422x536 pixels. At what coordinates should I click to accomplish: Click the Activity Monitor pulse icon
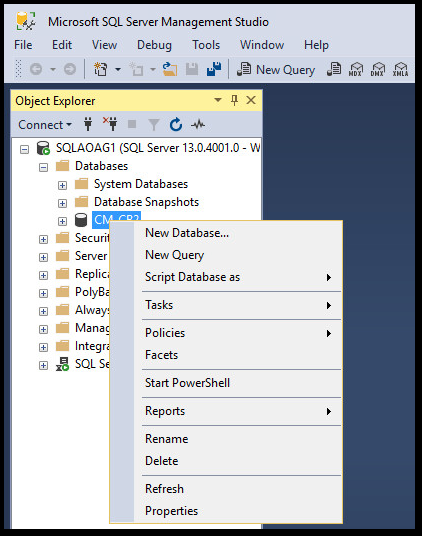tap(198, 124)
